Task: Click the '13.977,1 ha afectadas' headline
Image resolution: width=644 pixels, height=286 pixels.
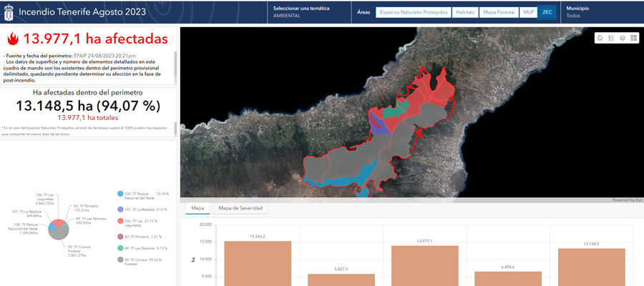Action: click(95, 39)
